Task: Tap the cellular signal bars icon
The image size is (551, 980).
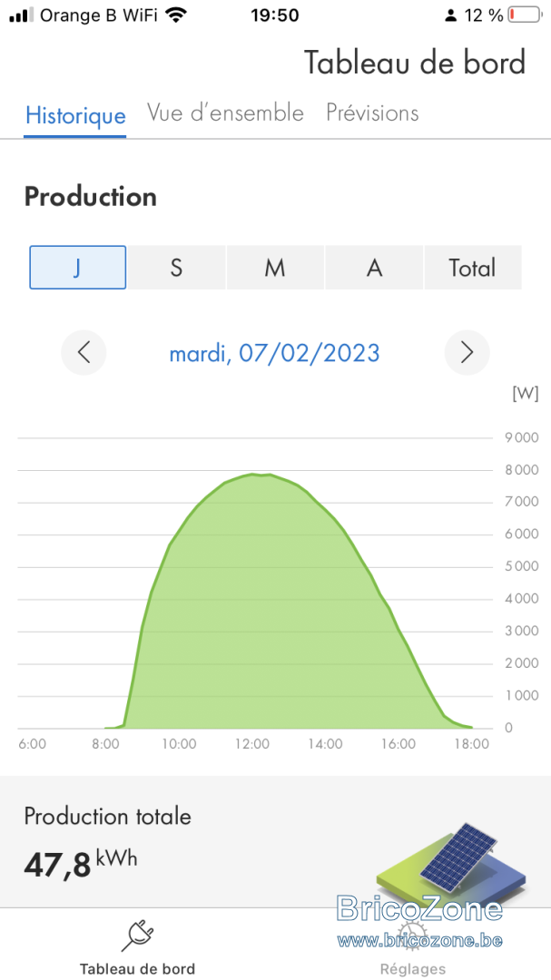Action: [22, 15]
